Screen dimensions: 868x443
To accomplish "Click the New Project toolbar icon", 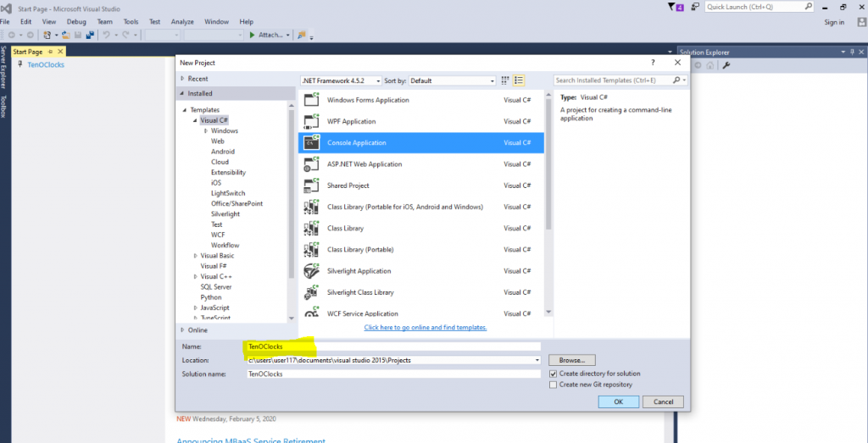I will [x=47, y=35].
